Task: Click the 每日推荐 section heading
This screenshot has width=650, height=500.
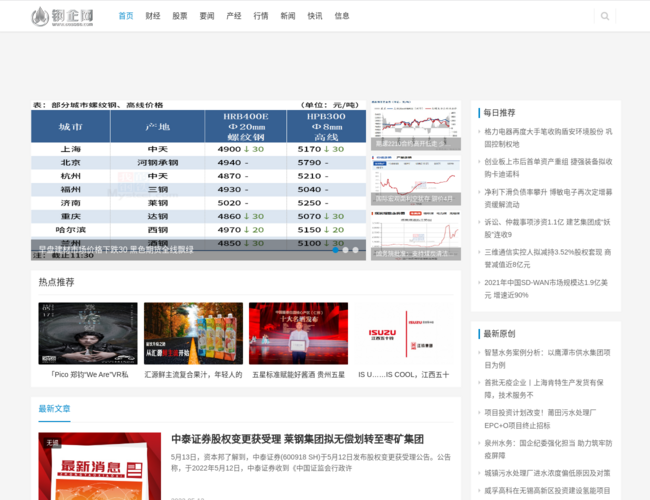Action: point(500,113)
